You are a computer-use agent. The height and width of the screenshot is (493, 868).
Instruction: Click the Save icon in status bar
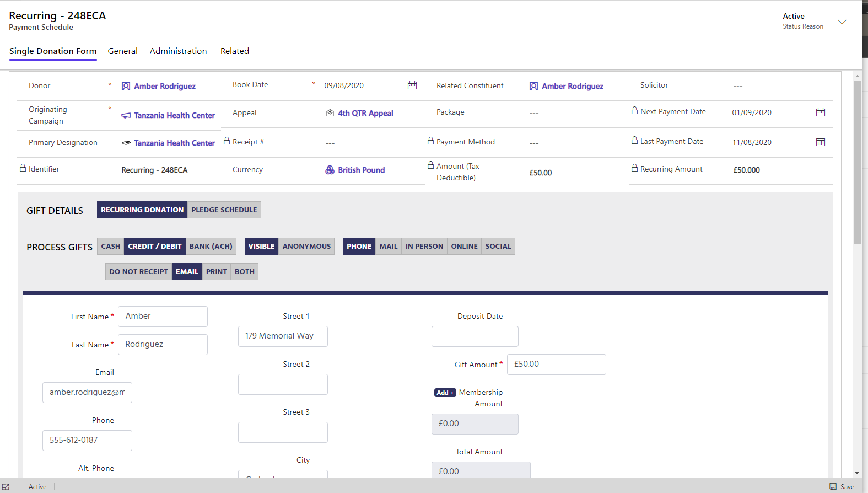click(x=833, y=486)
